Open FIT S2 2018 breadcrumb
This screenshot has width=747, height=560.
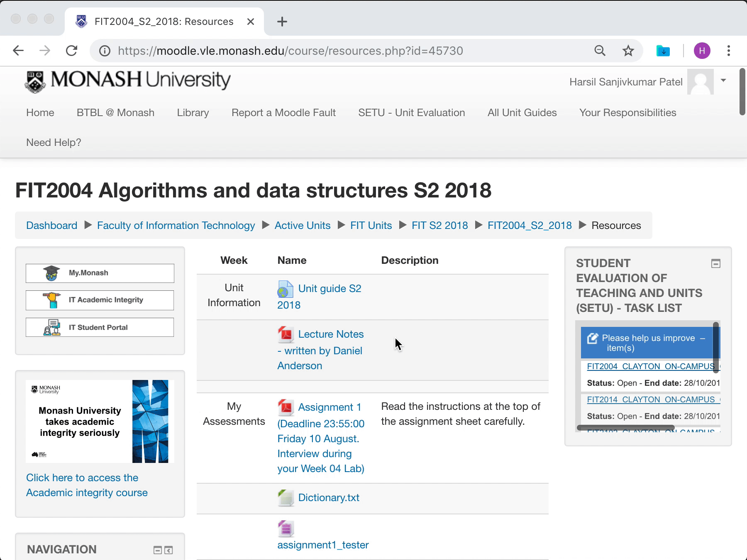tap(440, 226)
